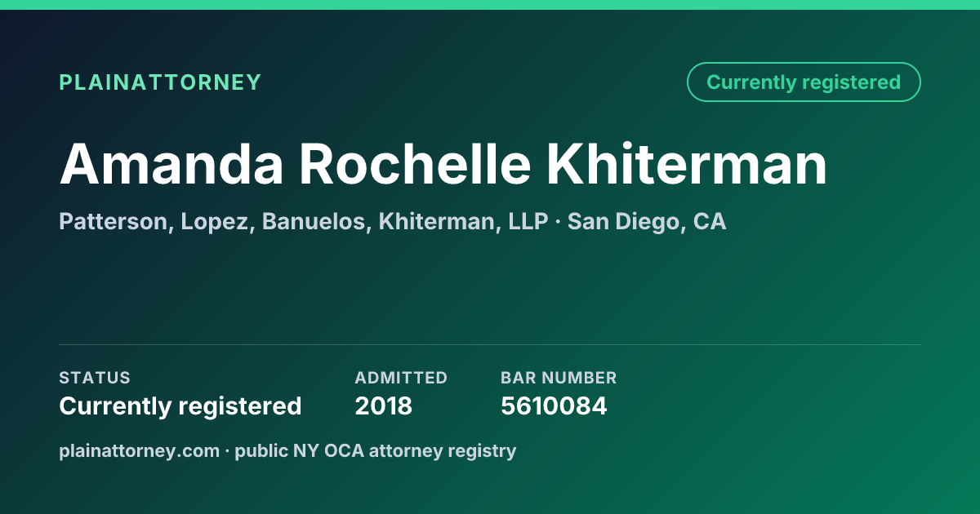Click the surname Khiterman in the heading

tap(687, 164)
